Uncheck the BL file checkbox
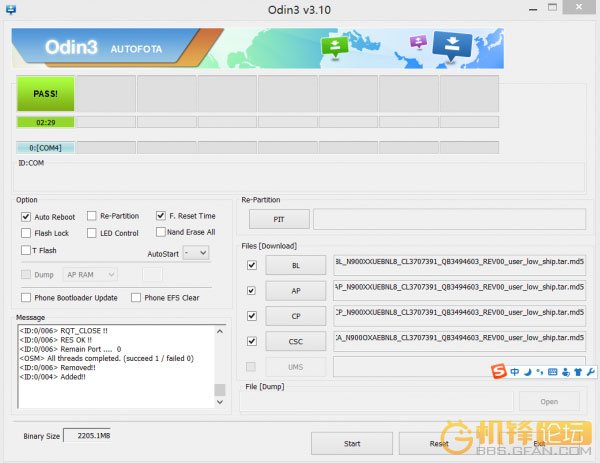Screen dimensions: 600x463 (252, 265)
